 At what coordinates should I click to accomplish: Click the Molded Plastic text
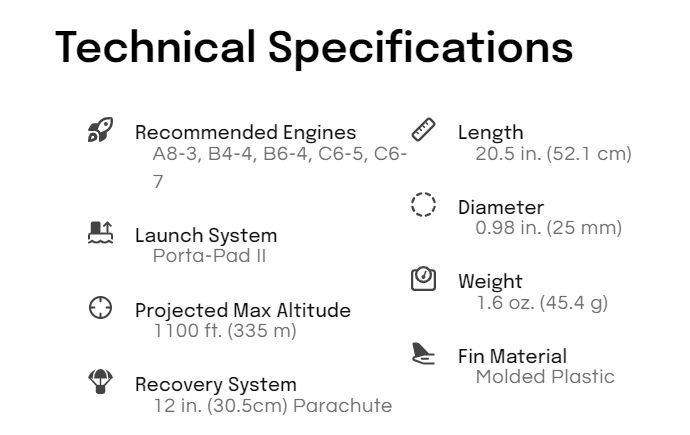(545, 377)
